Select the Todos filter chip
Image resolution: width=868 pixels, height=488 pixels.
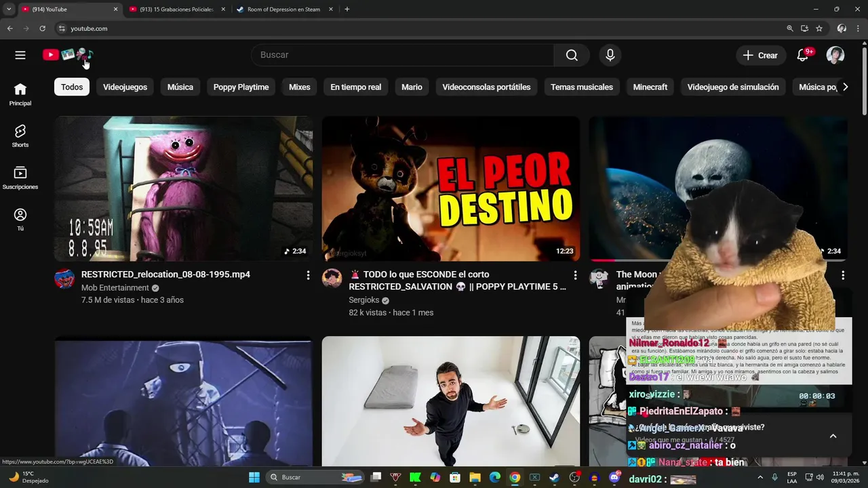tap(72, 87)
